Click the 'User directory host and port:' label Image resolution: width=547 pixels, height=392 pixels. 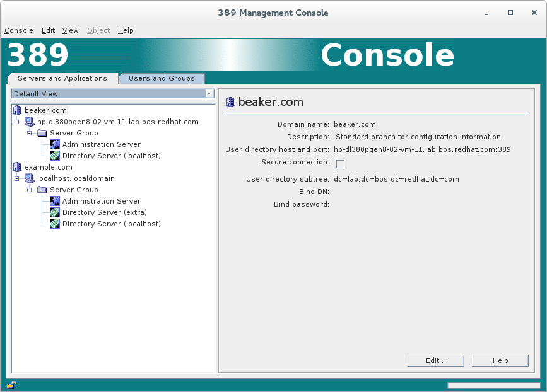(278, 150)
